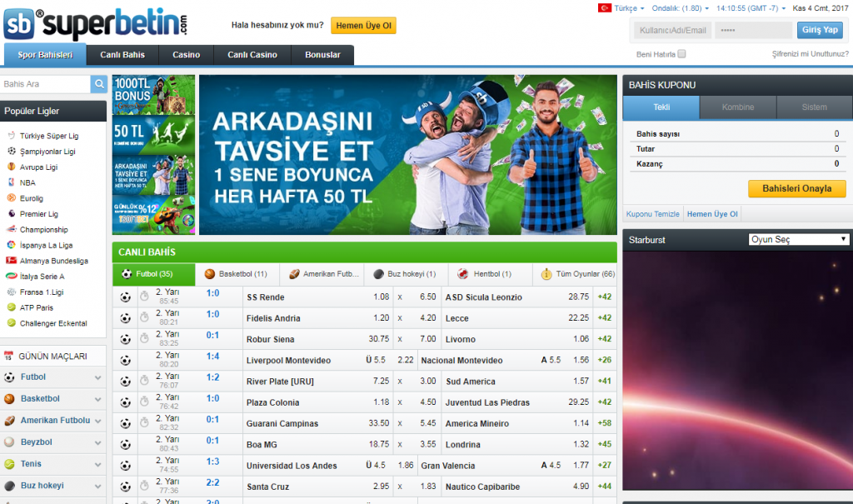
Task: Click the Amerikan Futbolu ball sidebar icon
Action: click(x=9, y=421)
